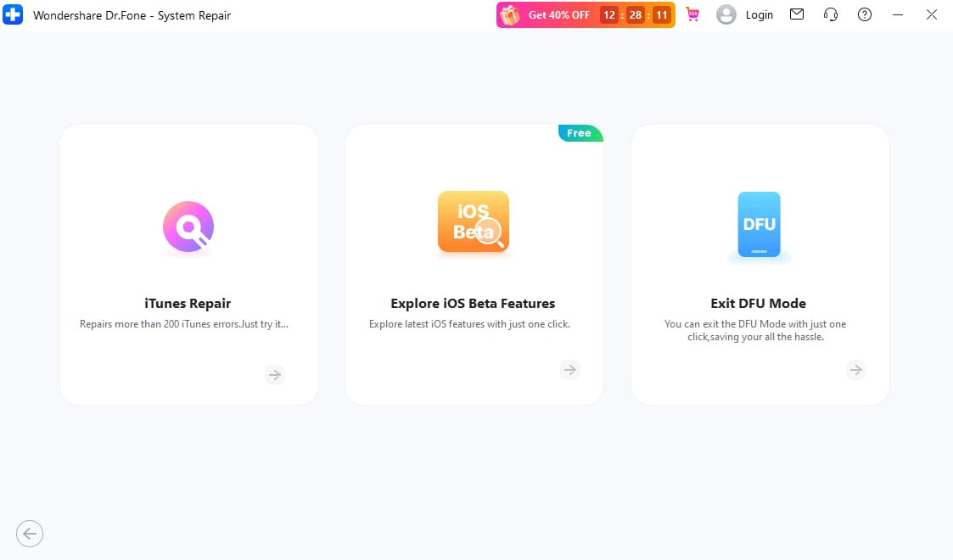Click the help question mark icon
Viewport: 953px width, 560px height.
tap(864, 14)
